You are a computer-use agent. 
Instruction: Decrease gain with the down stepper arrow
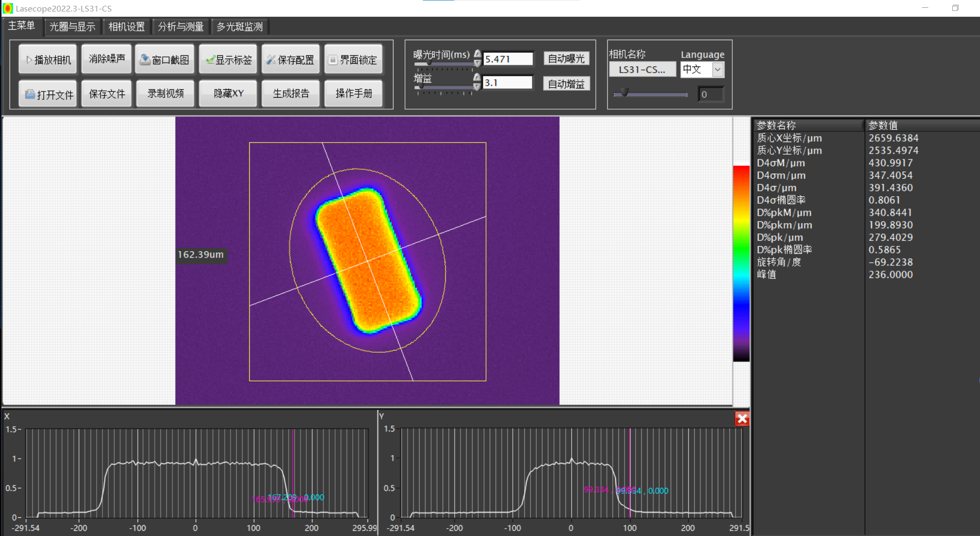[477, 86]
